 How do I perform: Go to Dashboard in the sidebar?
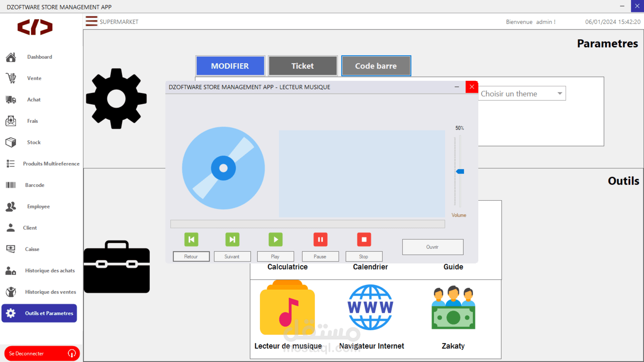click(x=39, y=57)
